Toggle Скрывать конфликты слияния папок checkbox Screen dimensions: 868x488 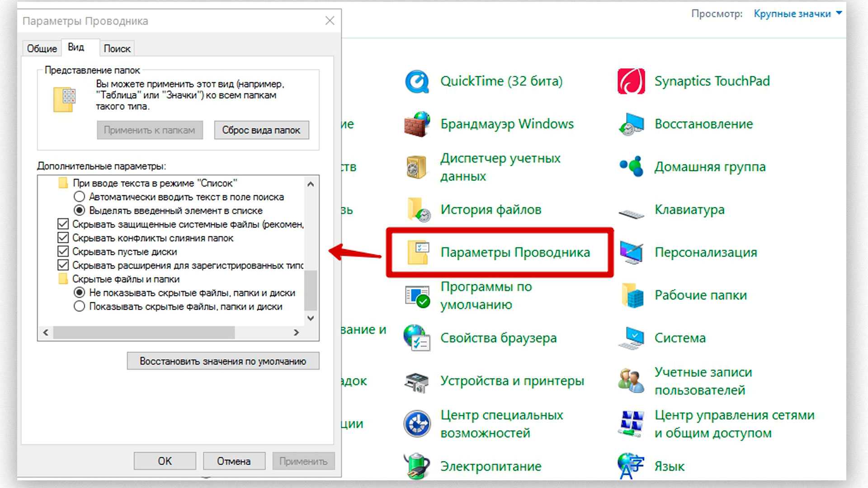pos(63,238)
